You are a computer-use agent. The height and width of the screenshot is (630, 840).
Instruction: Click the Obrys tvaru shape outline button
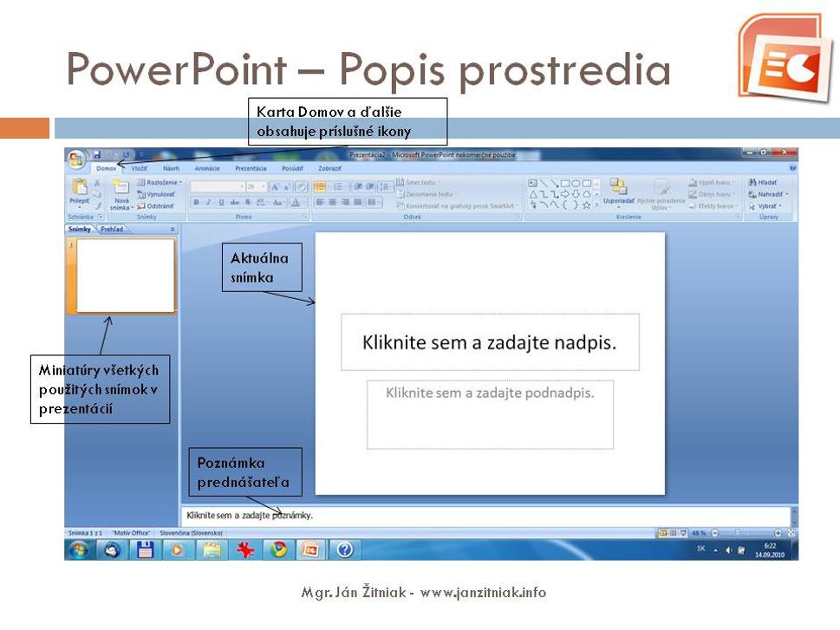pyautogui.click(x=711, y=194)
